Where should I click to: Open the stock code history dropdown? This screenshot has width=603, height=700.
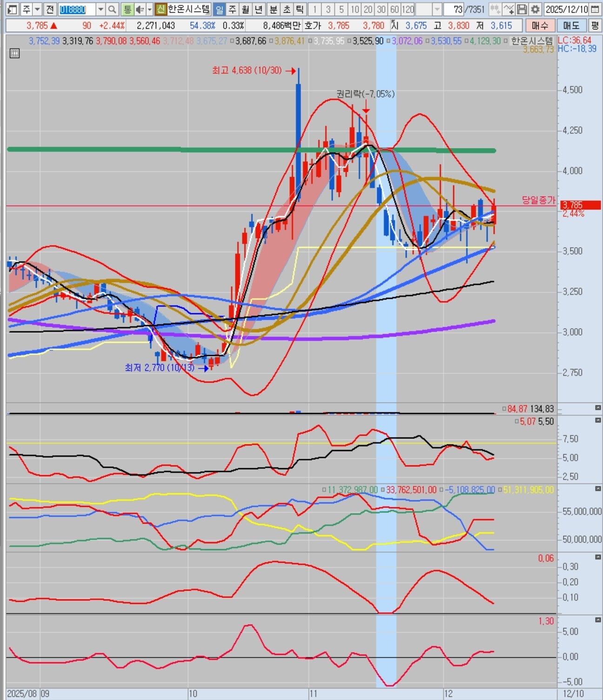point(100,9)
